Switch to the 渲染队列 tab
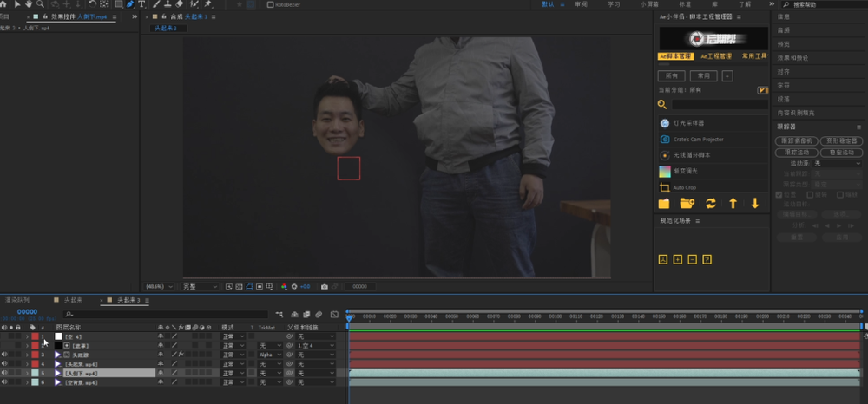This screenshot has width=868, height=404. coord(19,300)
